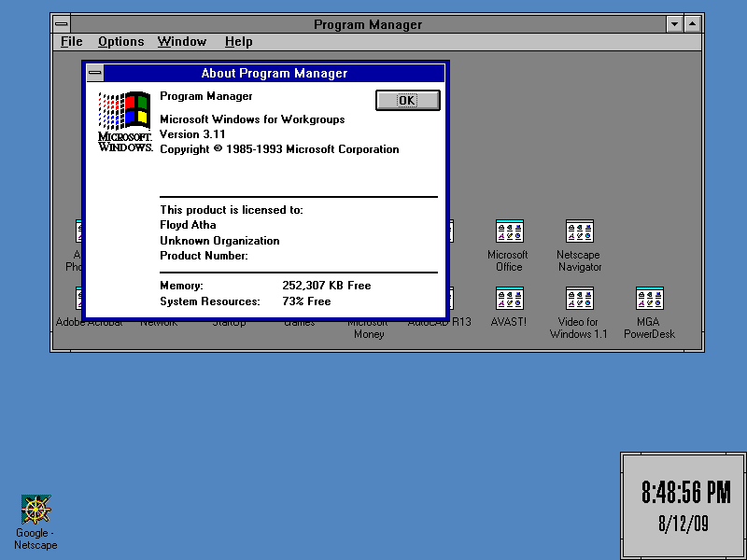Open the About dialog's control menu box
Viewport: 747px width, 560px height.
(x=95, y=73)
